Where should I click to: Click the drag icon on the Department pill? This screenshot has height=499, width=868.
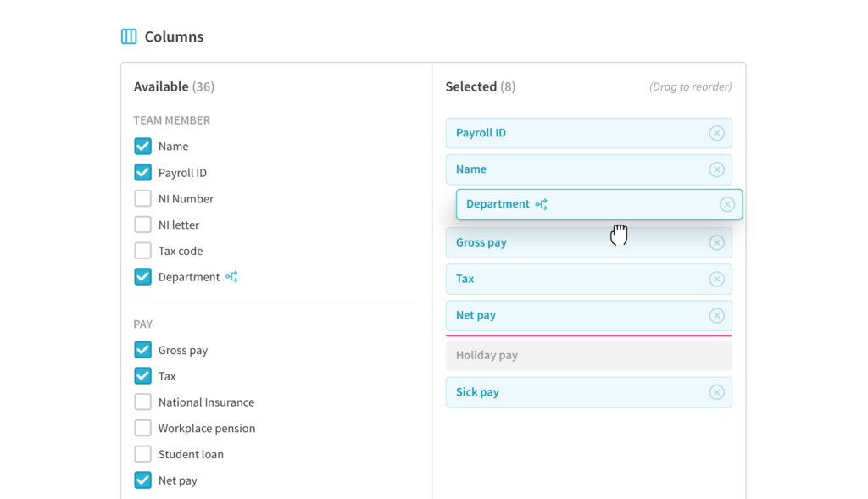point(541,204)
